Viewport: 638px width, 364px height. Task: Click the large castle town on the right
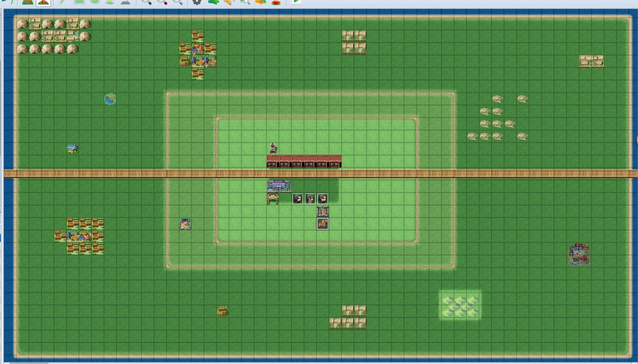579,254
